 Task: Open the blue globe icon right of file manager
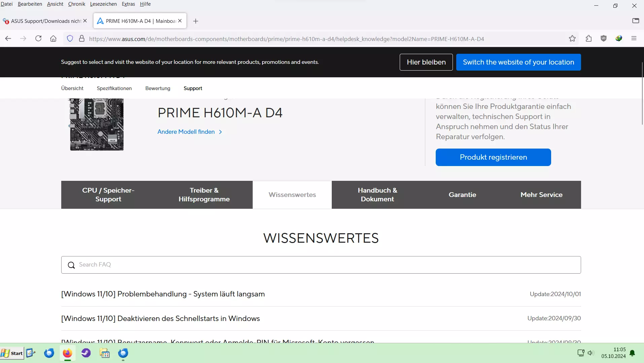123,353
